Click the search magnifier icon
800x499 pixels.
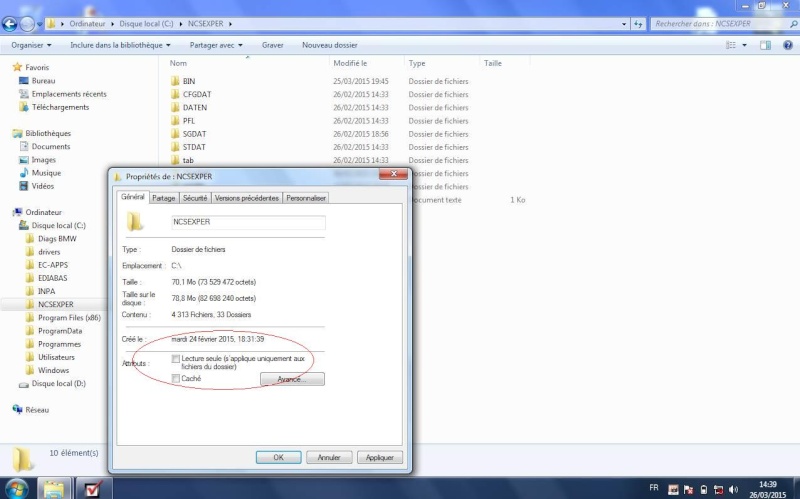click(x=794, y=24)
